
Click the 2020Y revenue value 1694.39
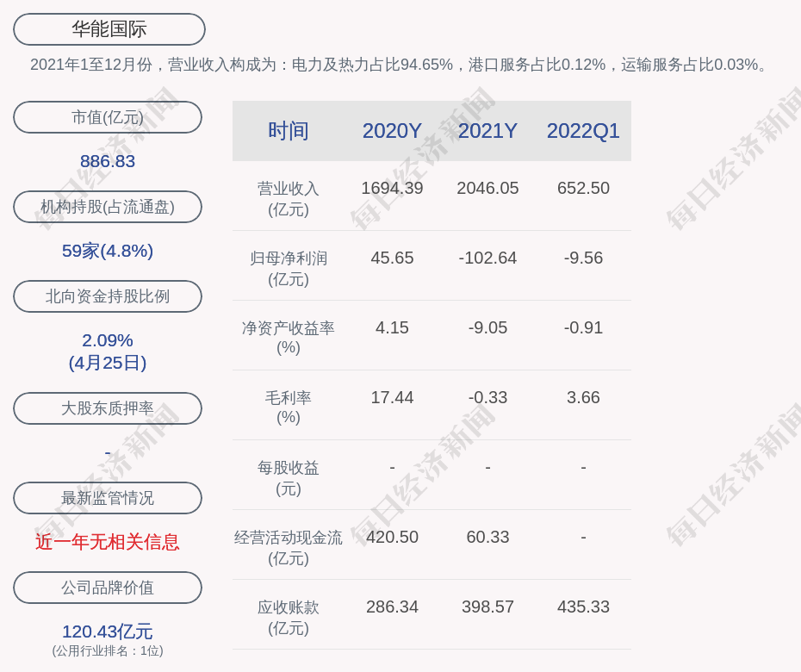(x=393, y=188)
